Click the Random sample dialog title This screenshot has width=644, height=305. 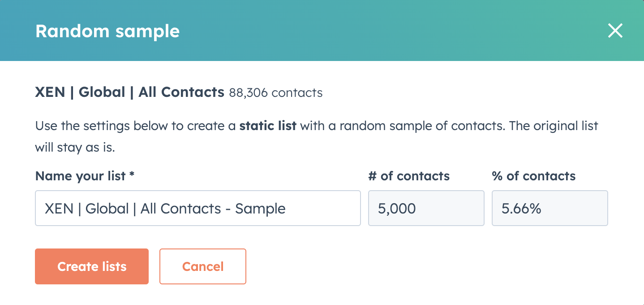[107, 31]
